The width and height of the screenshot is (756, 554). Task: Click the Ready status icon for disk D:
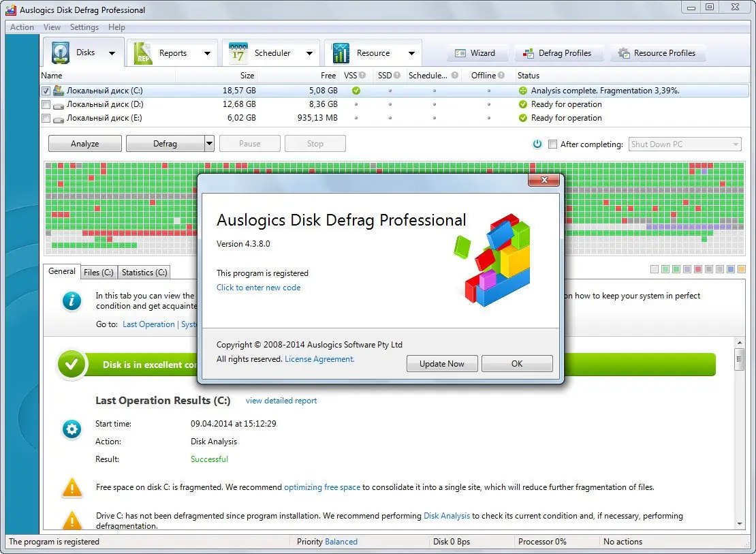[522, 104]
